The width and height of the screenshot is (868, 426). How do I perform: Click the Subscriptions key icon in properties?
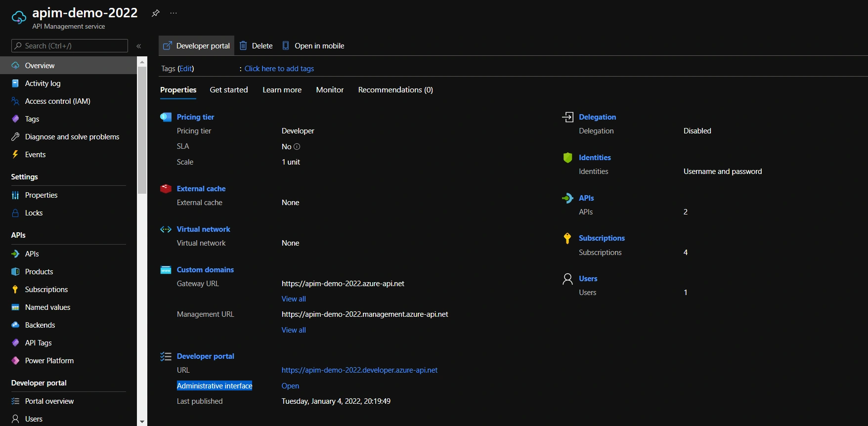coord(567,238)
